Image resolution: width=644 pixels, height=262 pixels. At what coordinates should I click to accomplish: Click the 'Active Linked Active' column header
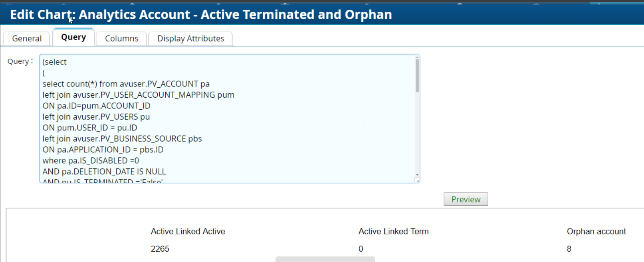point(188,232)
